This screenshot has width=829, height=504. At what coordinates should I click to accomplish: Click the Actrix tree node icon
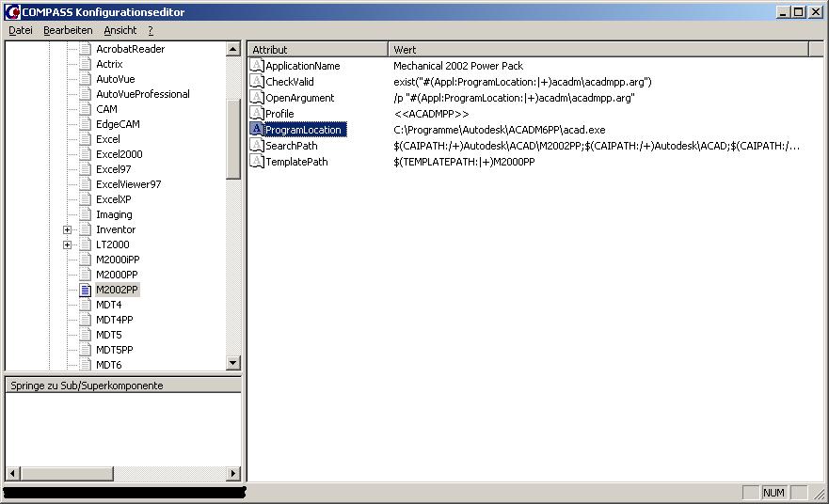click(x=86, y=64)
